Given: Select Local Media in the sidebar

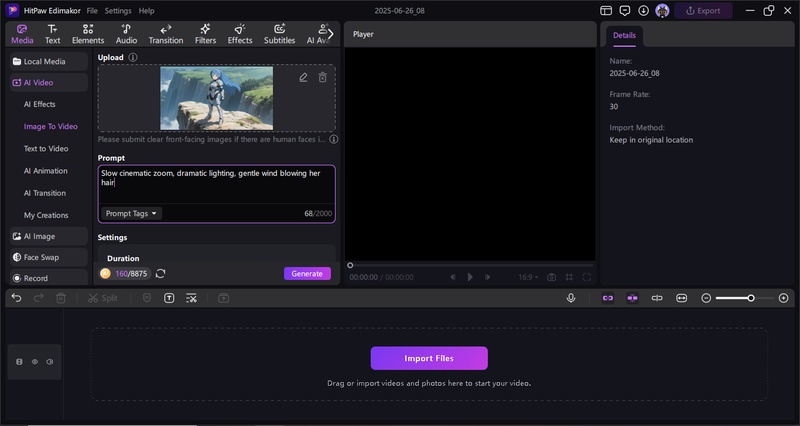Looking at the screenshot, I should click(48, 61).
